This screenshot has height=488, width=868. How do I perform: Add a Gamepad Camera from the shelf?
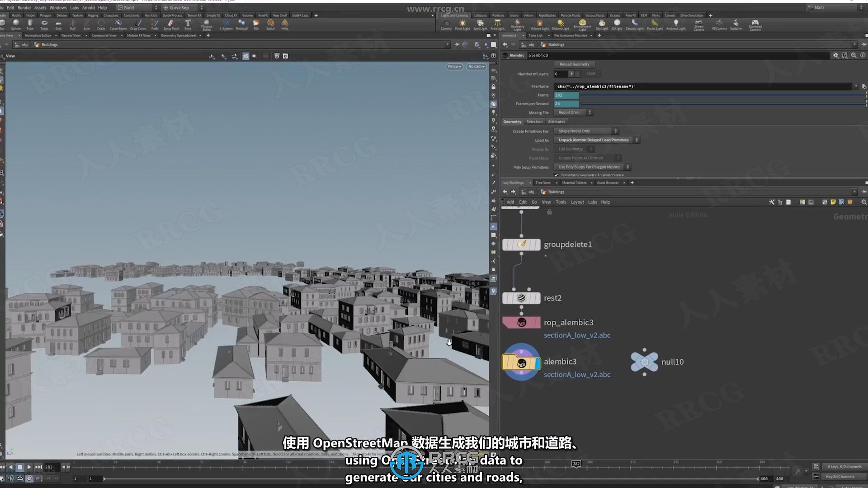point(755,25)
